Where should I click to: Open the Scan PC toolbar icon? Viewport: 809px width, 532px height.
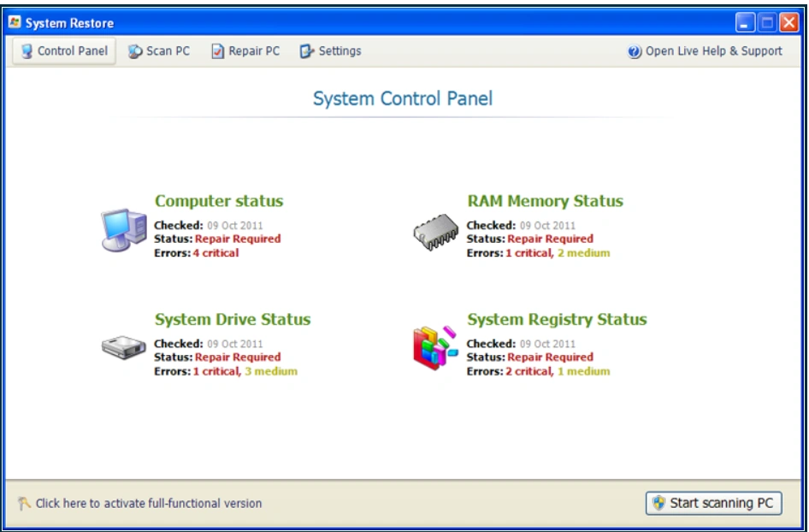click(x=159, y=50)
